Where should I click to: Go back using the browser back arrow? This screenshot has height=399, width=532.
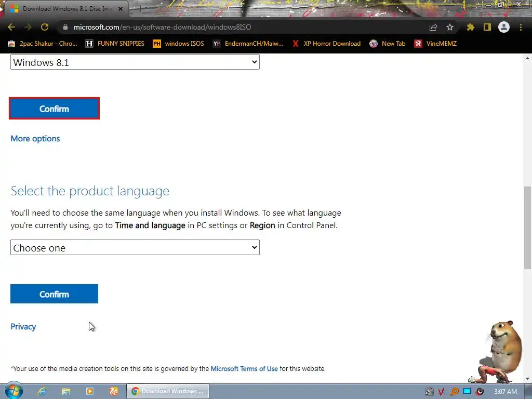(x=11, y=27)
